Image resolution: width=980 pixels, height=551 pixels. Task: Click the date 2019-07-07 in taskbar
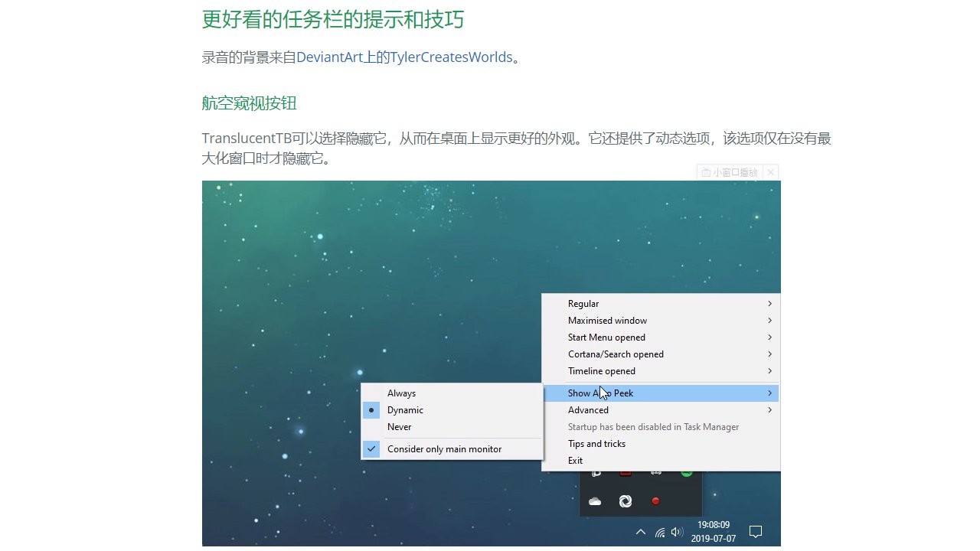click(714, 539)
